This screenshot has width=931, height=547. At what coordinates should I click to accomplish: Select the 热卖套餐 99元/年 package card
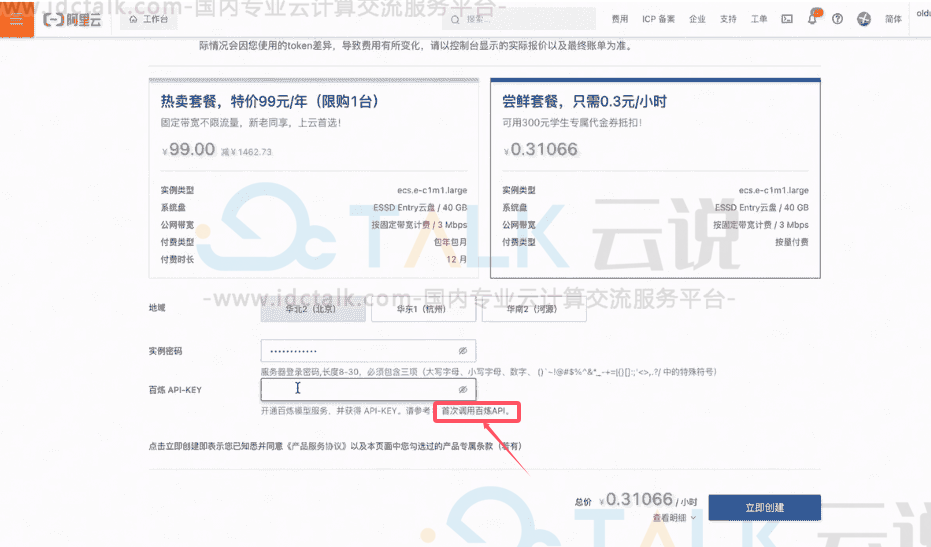coord(314,178)
